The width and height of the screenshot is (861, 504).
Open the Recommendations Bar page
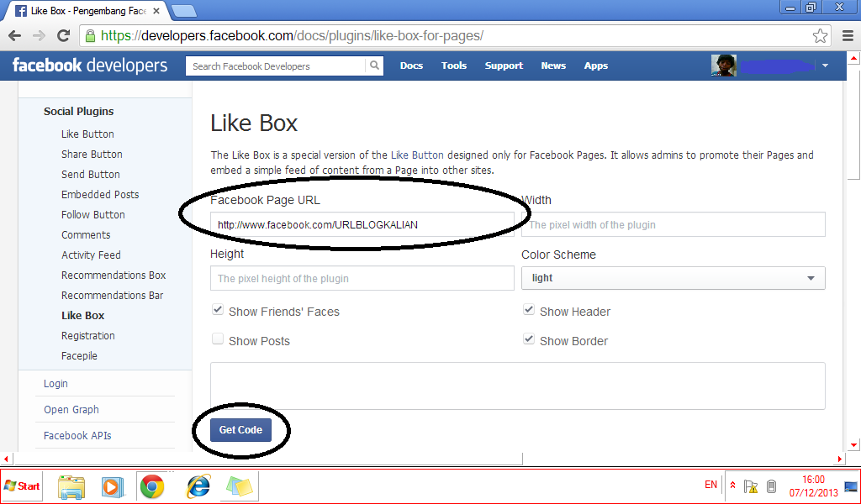[113, 296]
